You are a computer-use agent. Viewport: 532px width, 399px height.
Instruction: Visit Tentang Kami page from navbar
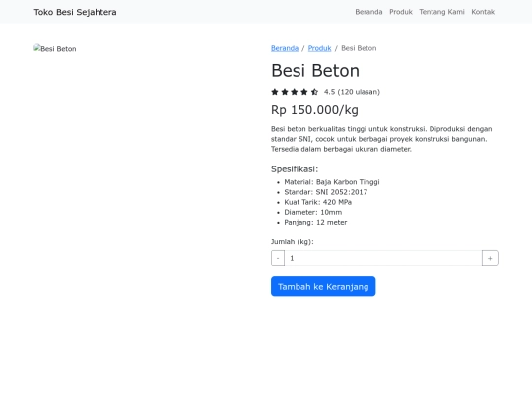(441, 12)
